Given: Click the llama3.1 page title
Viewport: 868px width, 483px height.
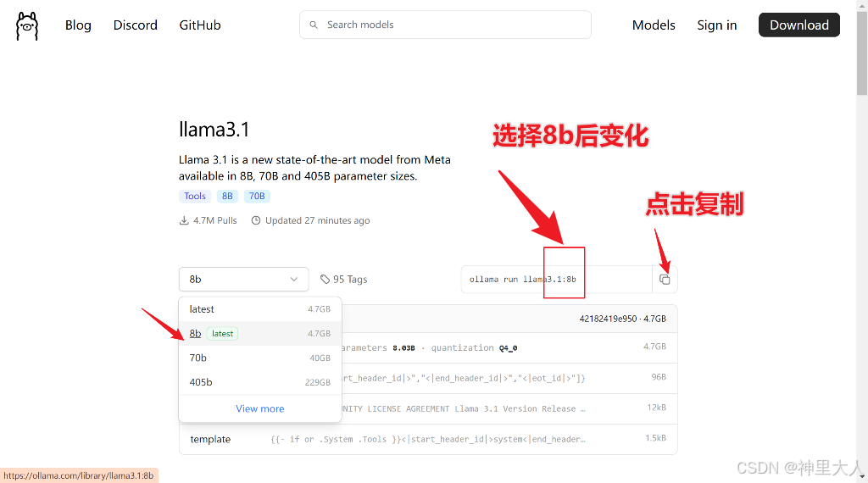Looking at the screenshot, I should coord(214,130).
